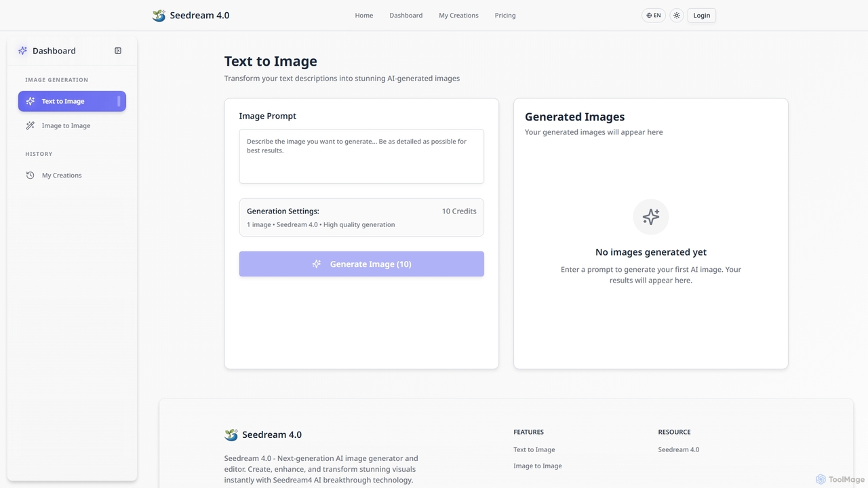Image resolution: width=868 pixels, height=488 pixels.
Task: Click the My Creations history clock icon
Action: pyautogui.click(x=31, y=175)
